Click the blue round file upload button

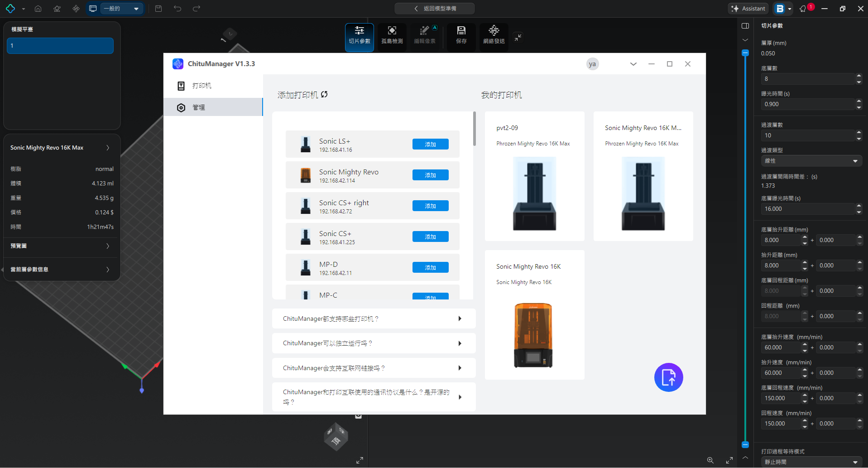coord(668,377)
